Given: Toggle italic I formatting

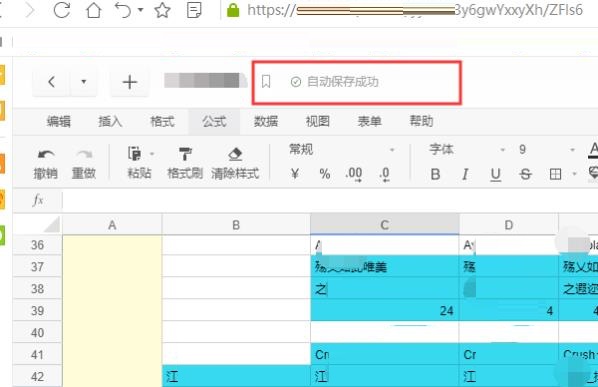Looking at the screenshot, I should point(465,175).
